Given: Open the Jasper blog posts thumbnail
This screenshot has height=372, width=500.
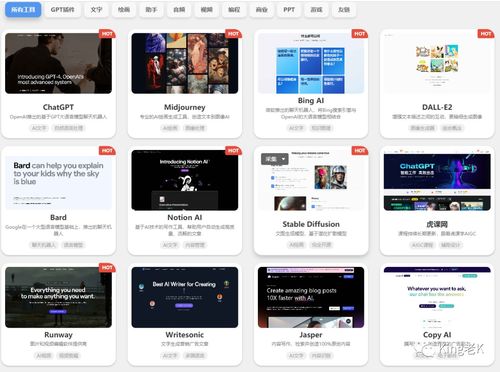Looking at the screenshot, I should click(311, 297).
